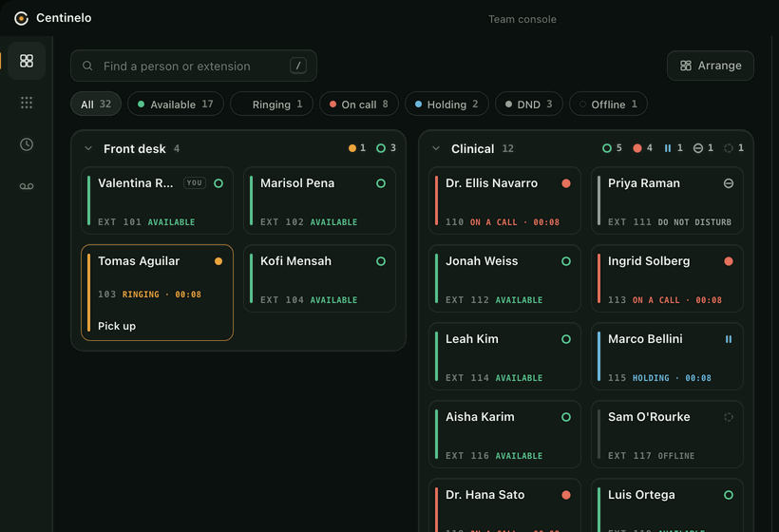Click Clinical DND count indicator

coord(704,148)
